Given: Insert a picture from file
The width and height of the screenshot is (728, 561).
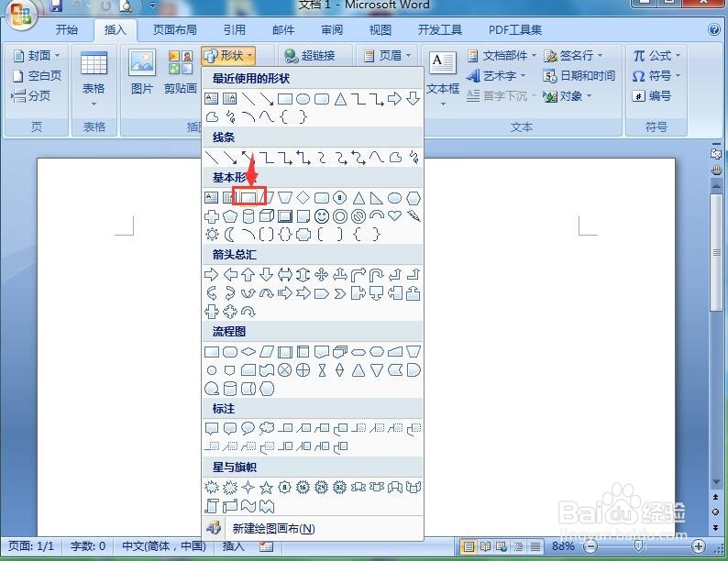Looking at the screenshot, I should click(x=142, y=71).
